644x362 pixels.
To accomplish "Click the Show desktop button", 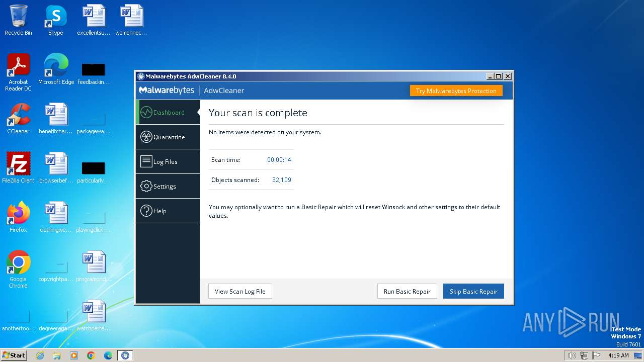I will (639, 355).
